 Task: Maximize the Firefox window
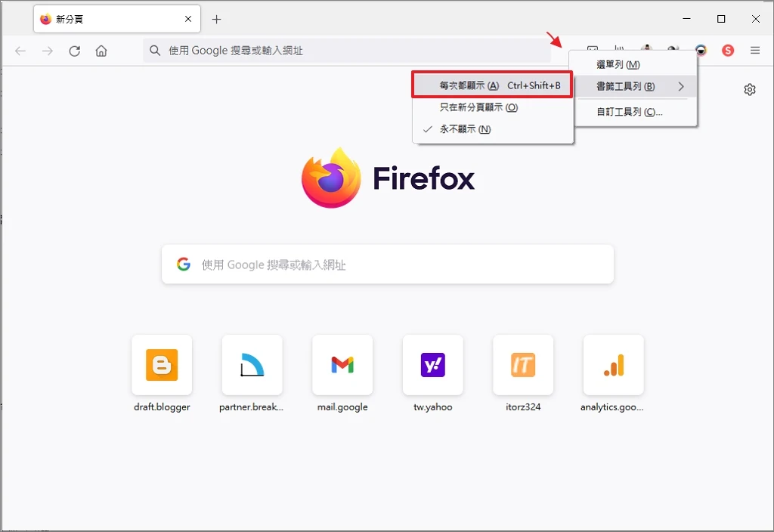coord(721,19)
